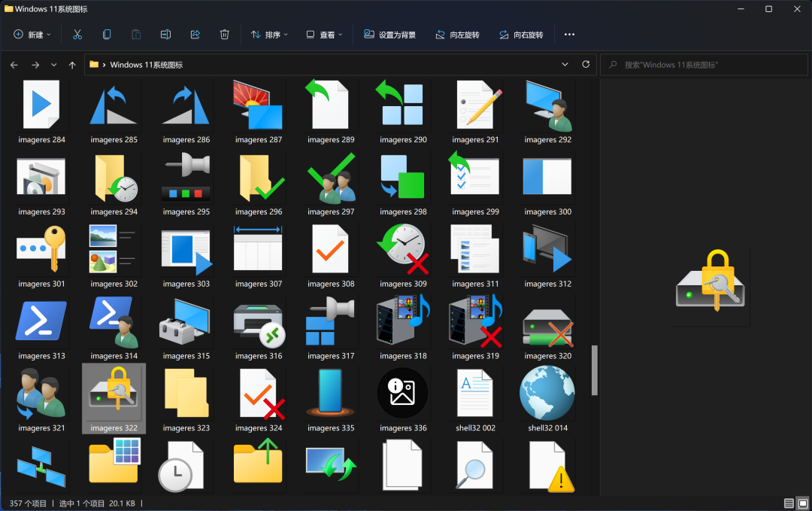Select imageres 321 switch users icon

(x=41, y=394)
